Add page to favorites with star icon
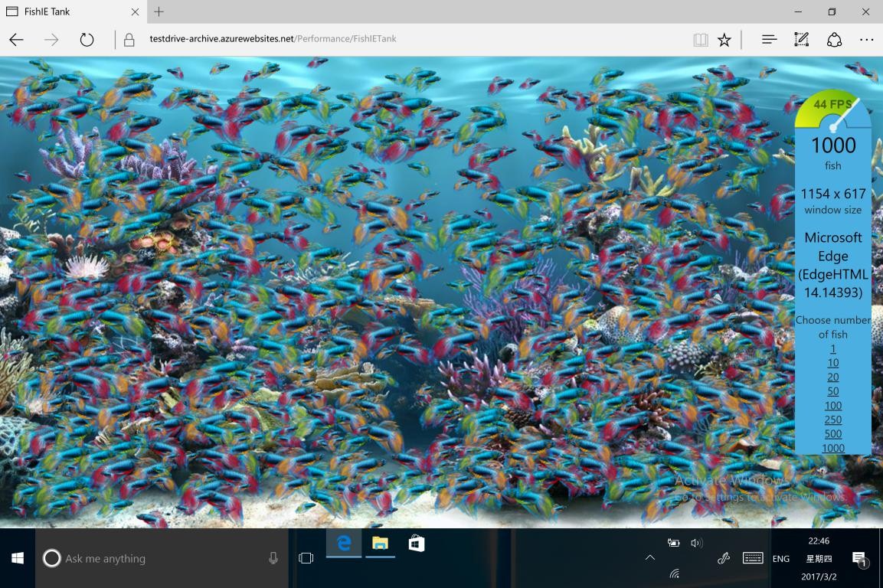 coord(724,39)
